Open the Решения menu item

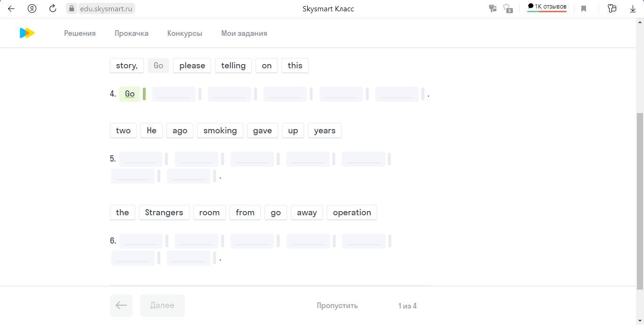(x=80, y=33)
